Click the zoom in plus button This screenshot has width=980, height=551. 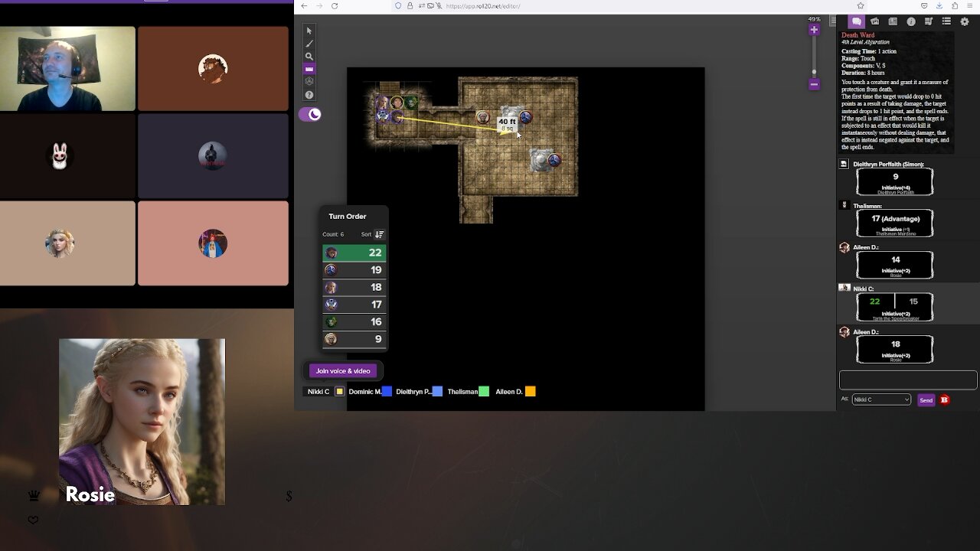pyautogui.click(x=814, y=30)
